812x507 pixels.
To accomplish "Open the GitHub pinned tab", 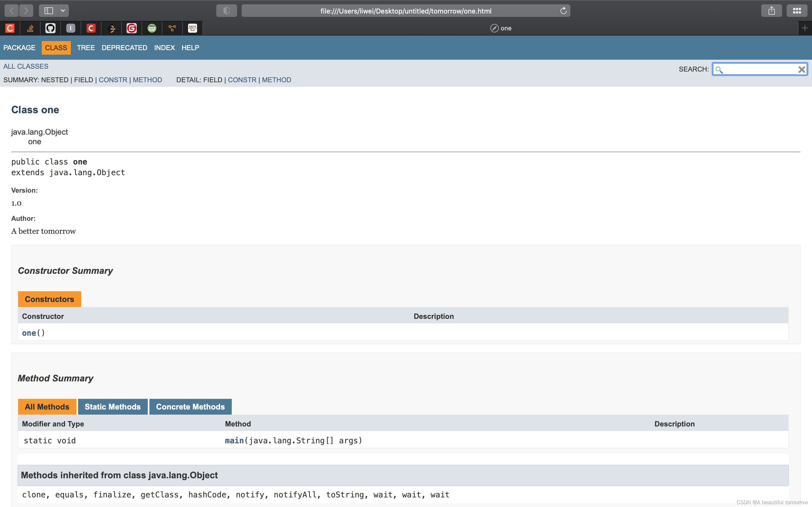I will pyautogui.click(x=50, y=28).
